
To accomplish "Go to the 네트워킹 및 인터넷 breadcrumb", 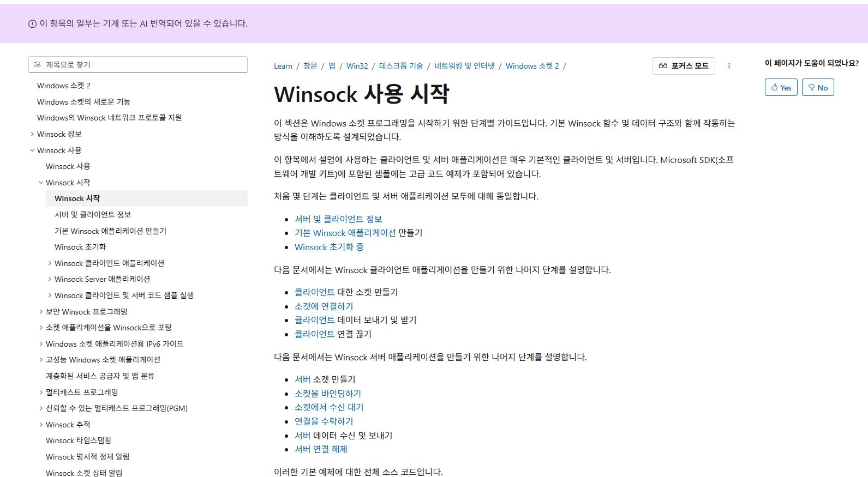I will [x=464, y=66].
